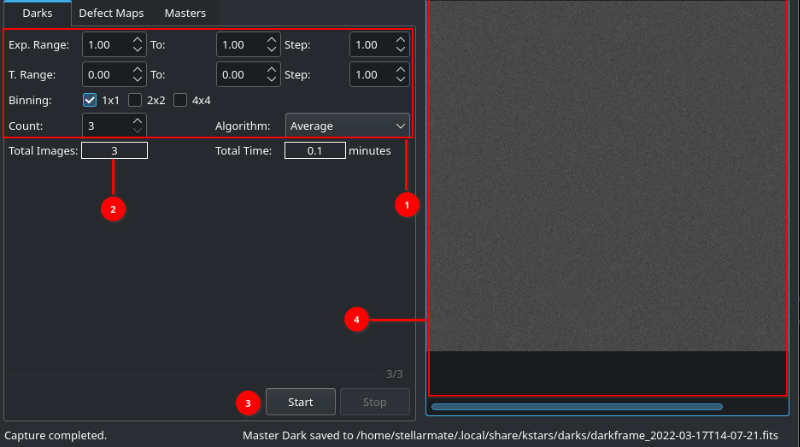The image size is (800, 447).
Task: Increase Exp. Range To value with up arrow
Action: [x=271, y=40]
